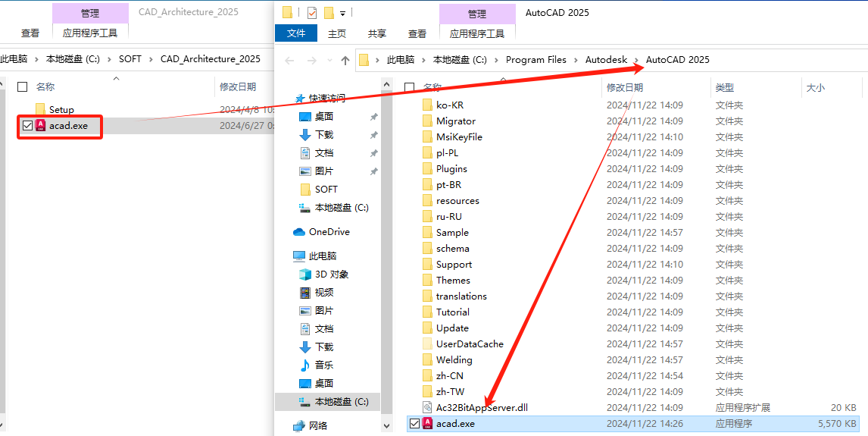Click the pinned 图片 pictures icon

pos(305,171)
